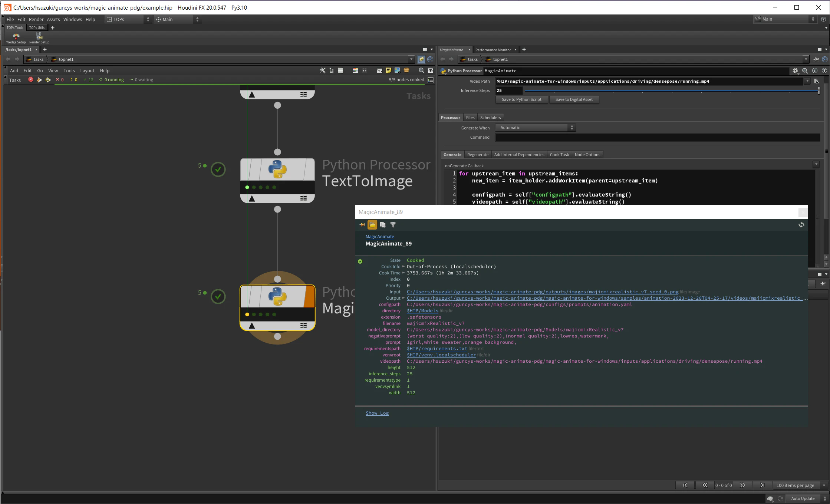Click the parameter pane search icon
Screen dimensions: 830x504
pyautogui.click(x=805, y=71)
